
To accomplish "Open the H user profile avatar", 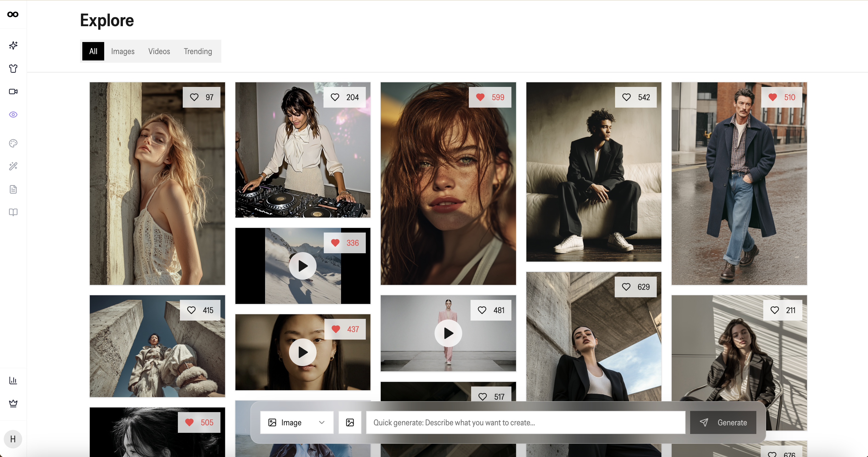I will 13,439.
